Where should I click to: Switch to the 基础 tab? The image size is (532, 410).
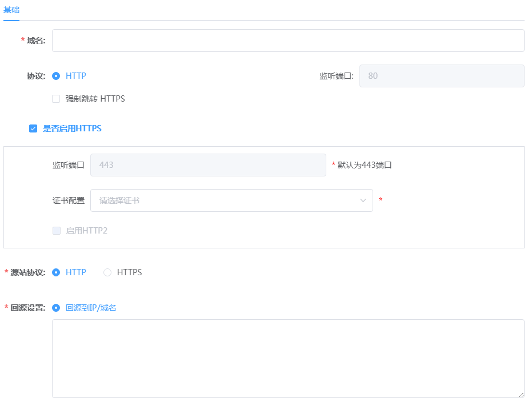pyautogui.click(x=11, y=10)
